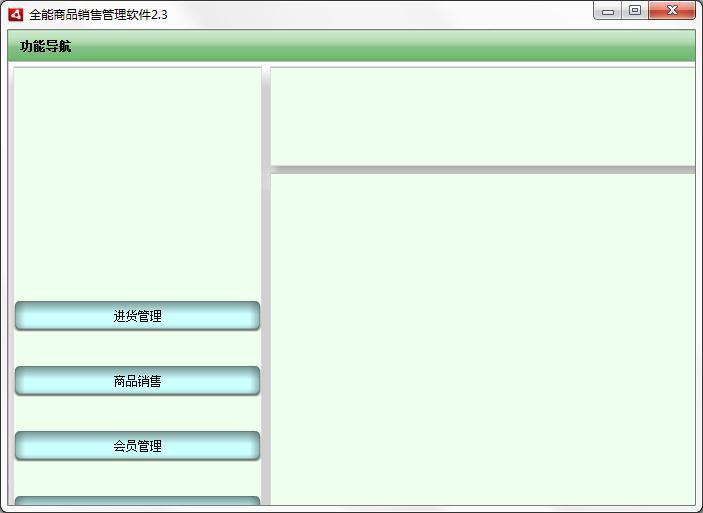Maximize the application window
The height and width of the screenshot is (513, 703).
(634, 11)
